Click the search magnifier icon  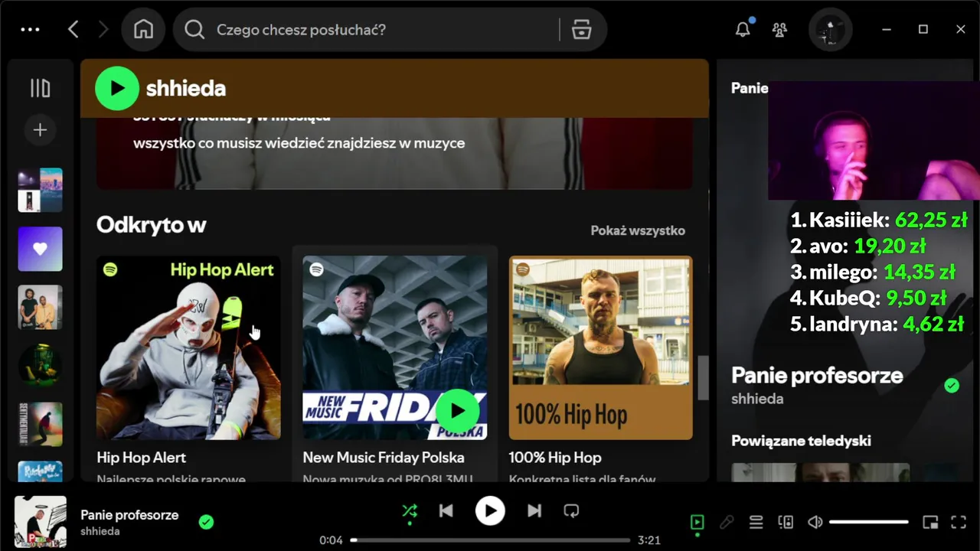tap(194, 29)
